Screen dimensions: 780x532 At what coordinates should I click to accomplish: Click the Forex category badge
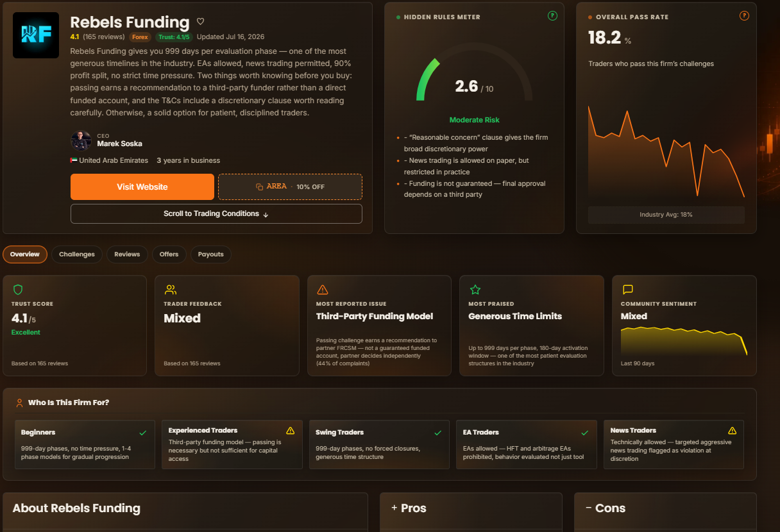[140, 37]
